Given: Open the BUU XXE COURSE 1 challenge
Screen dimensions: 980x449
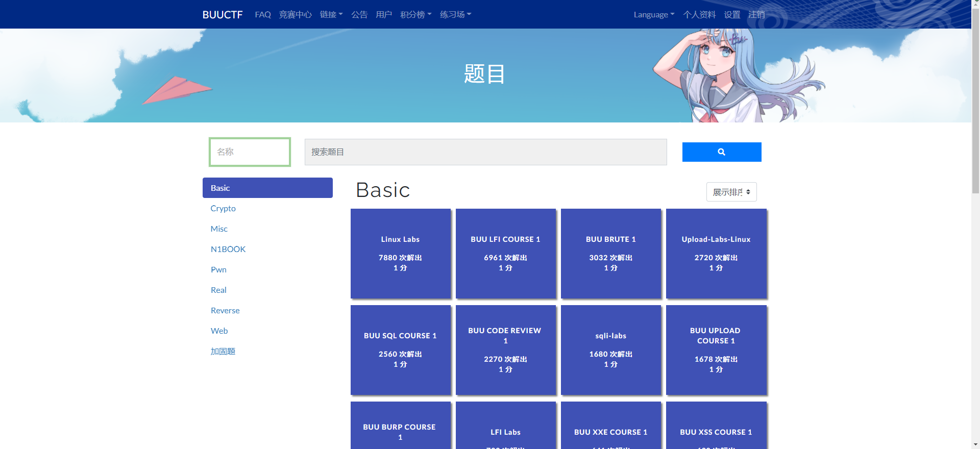Looking at the screenshot, I should click(x=611, y=426).
